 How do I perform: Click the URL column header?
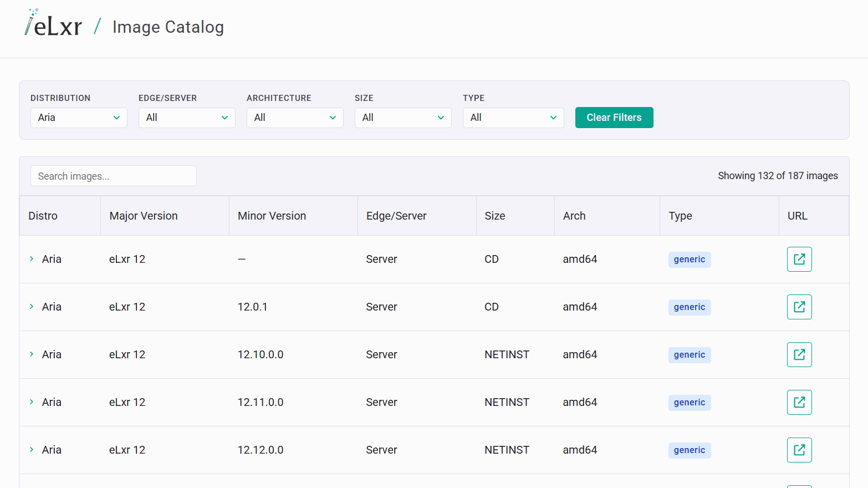[814, 216]
